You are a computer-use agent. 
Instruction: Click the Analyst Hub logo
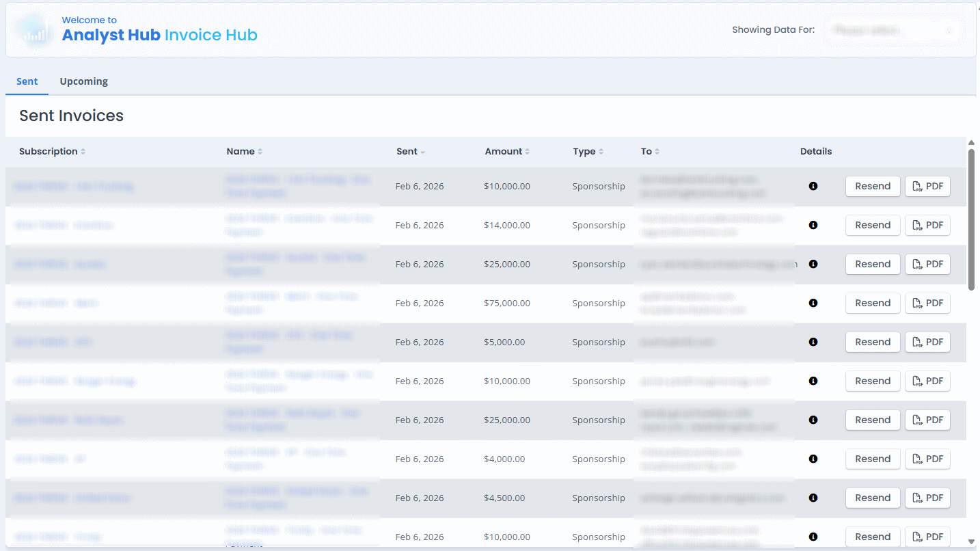click(x=33, y=29)
